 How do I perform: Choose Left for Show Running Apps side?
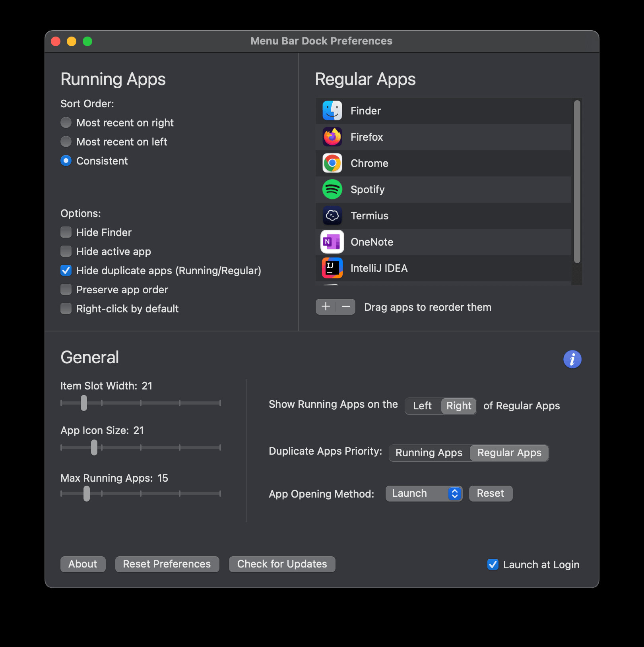coord(423,406)
